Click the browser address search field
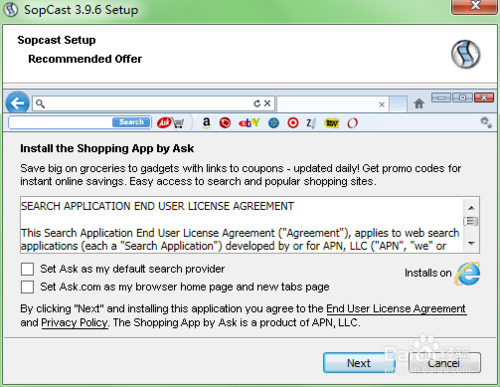The image size is (500, 387). click(x=153, y=104)
